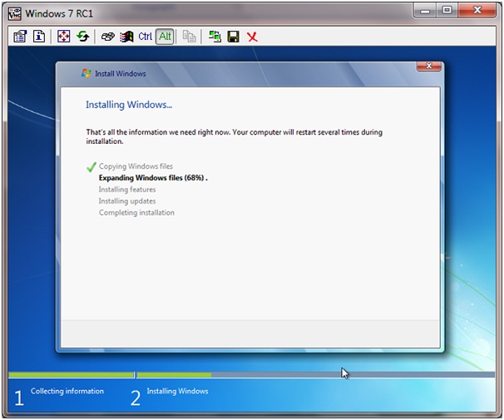Click the Windows flag icon in dialog title
Viewport: 504px width, 420px height.
[x=86, y=73]
